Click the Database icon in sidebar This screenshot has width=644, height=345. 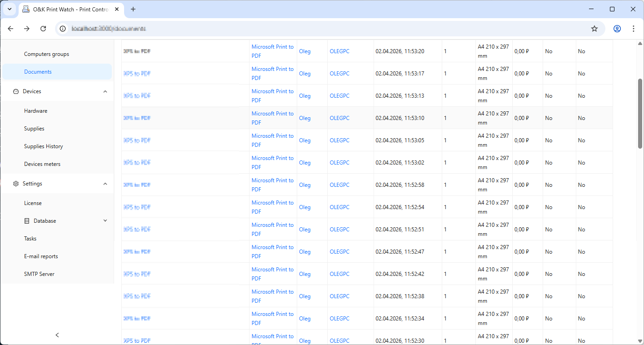[27, 221]
